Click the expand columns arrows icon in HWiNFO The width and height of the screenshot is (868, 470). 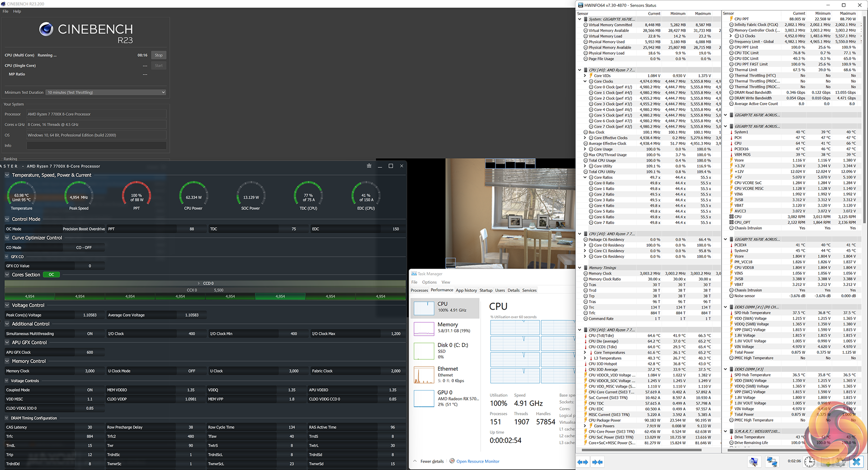[x=583, y=462]
